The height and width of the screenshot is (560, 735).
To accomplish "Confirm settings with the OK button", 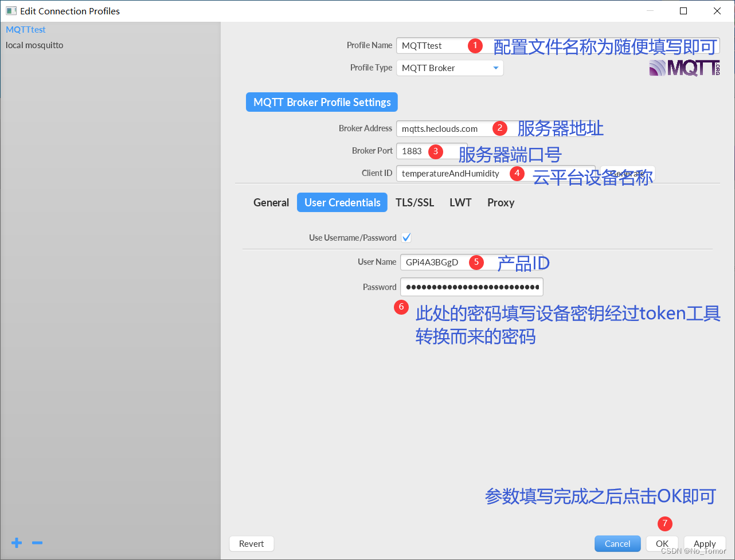I will pos(662,543).
